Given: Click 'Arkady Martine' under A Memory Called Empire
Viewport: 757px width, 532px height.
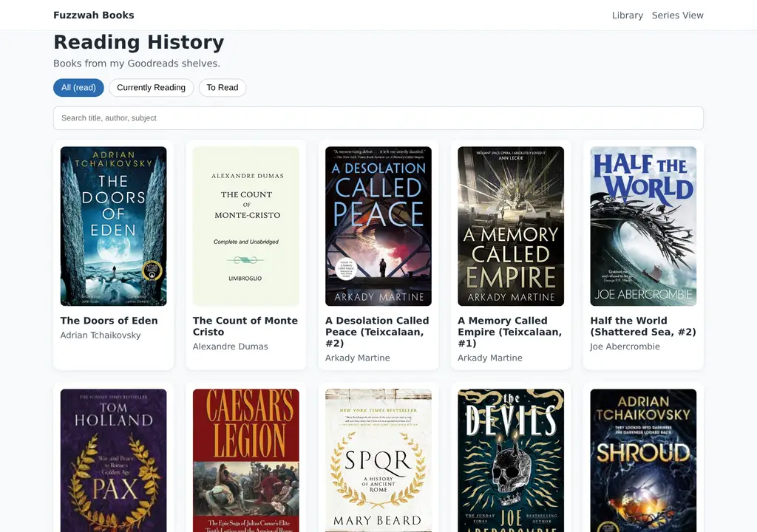Looking at the screenshot, I should pos(490,358).
